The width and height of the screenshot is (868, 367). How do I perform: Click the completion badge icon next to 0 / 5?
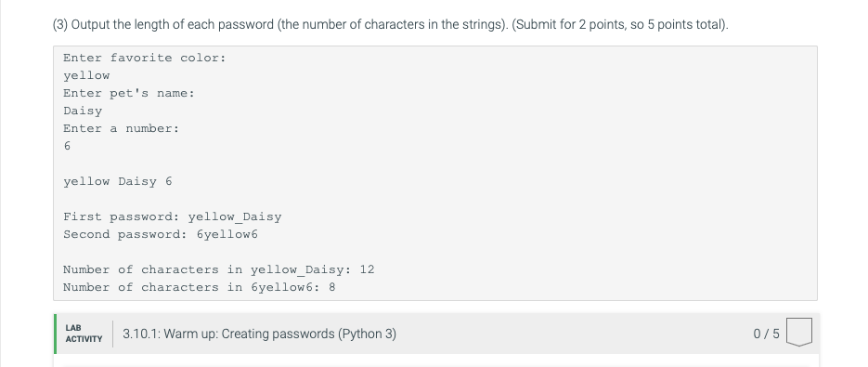coord(798,332)
